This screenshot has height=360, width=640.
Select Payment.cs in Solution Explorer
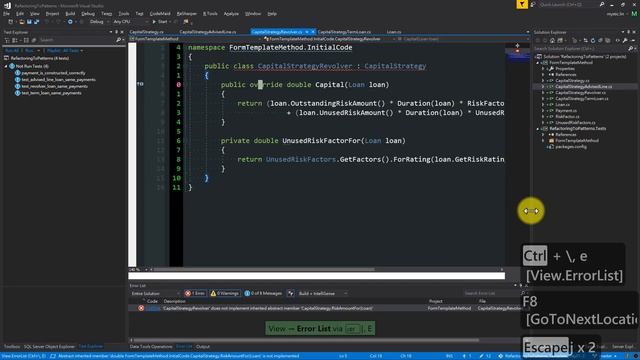566,111
